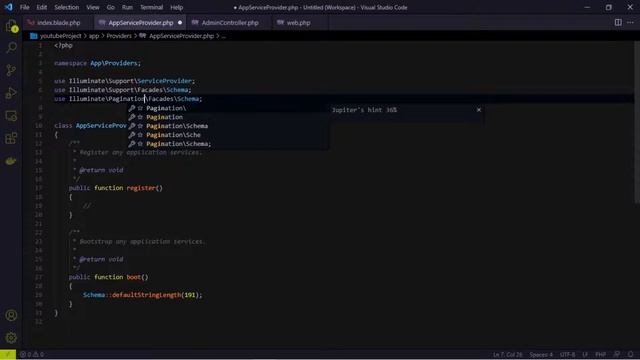Open the Edit menu

point(42,7)
